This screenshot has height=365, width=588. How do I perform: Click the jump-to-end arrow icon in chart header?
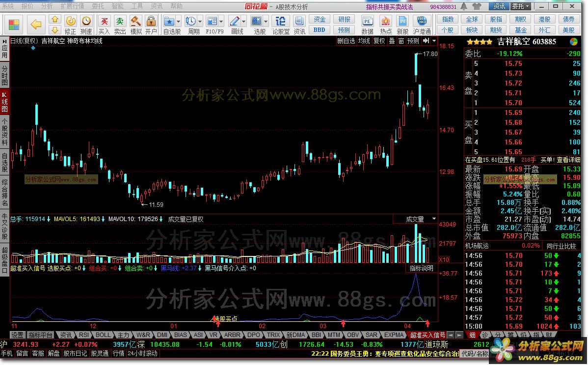[x=426, y=41]
